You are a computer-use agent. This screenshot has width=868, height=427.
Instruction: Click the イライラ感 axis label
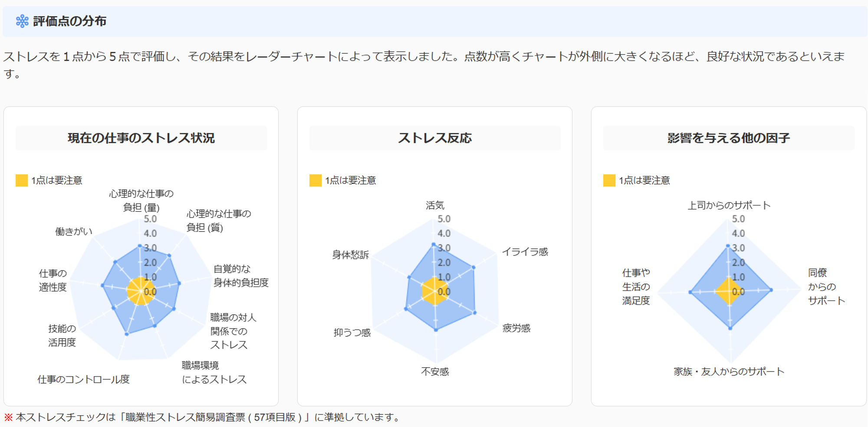tap(525, 252)
